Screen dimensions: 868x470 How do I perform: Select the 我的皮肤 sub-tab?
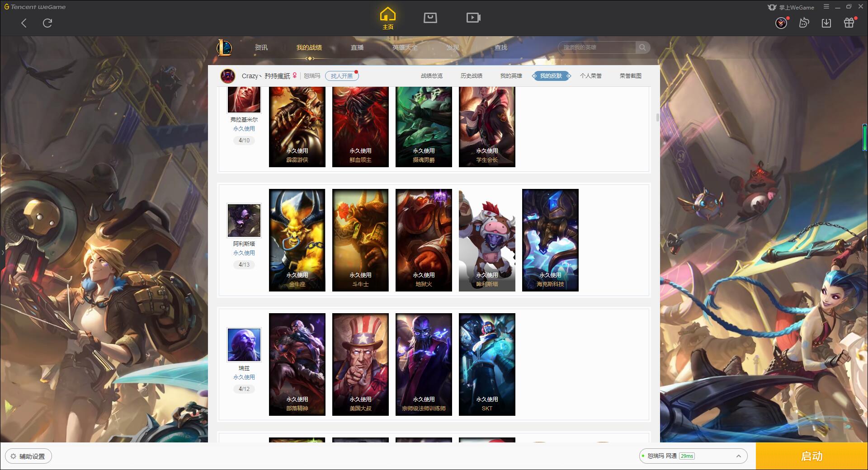pos(551,76)
